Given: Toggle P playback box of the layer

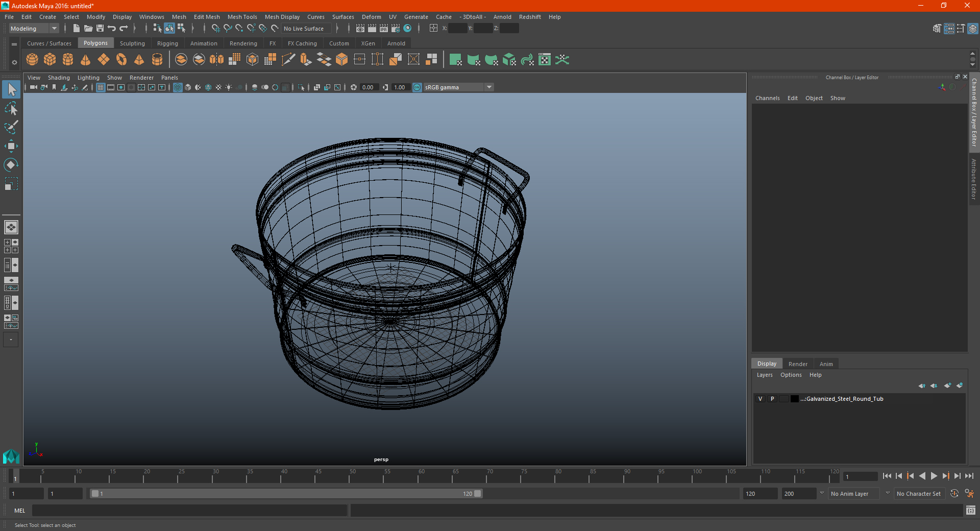Looking at the screenshot, I should 772,399.
